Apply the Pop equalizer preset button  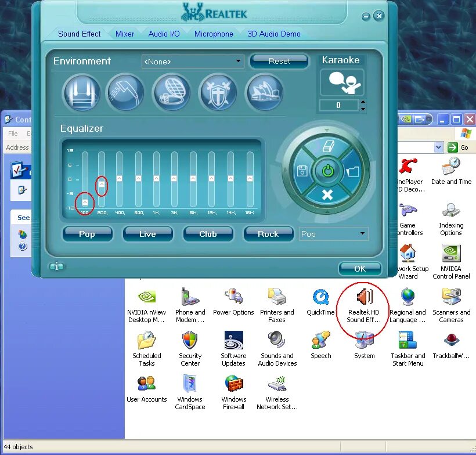87,234
